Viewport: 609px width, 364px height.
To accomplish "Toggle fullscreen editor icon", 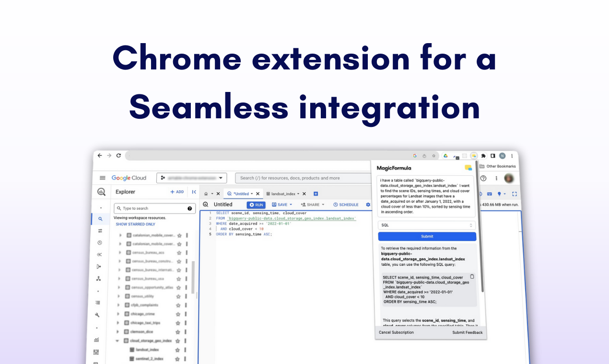I will [x=514, y=193].
